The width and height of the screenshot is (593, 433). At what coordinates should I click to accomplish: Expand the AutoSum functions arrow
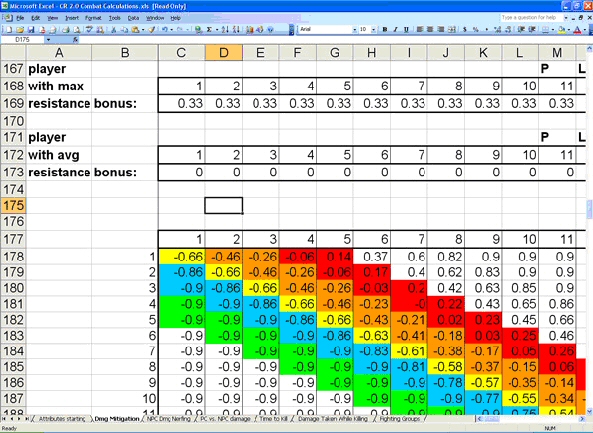pos(217,29)
